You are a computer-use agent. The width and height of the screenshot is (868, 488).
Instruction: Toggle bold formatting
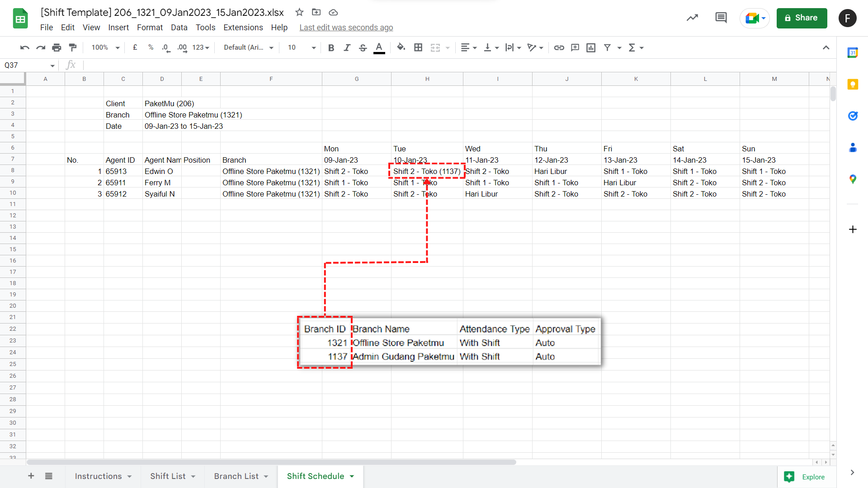tap(331, 47)
